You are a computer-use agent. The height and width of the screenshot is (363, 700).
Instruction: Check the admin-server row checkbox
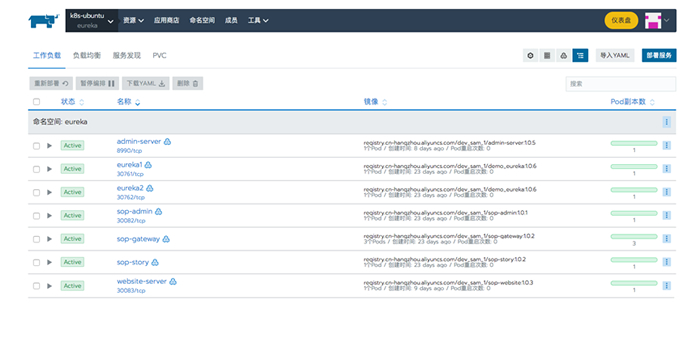pyautogui.click(x=37, y=146)
